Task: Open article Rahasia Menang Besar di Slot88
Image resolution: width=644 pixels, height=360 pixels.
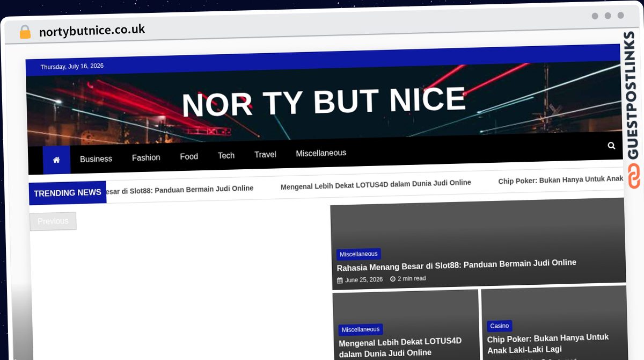Action: click(x=457, y=265)
